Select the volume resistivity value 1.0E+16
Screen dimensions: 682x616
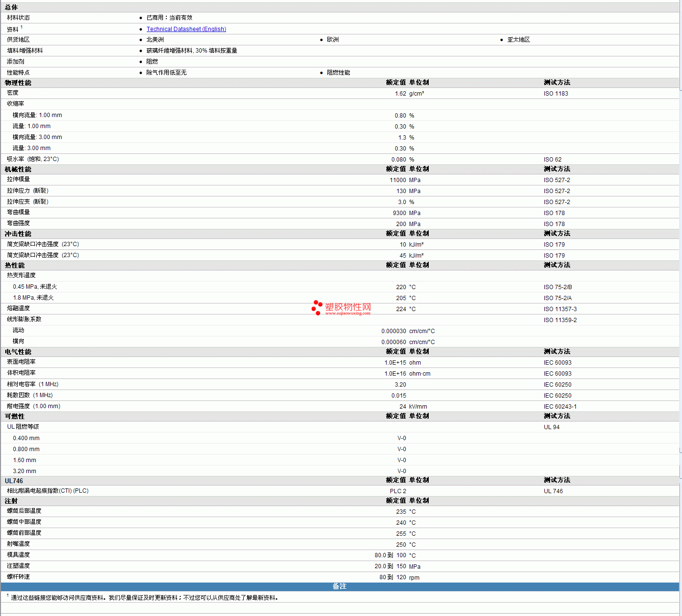coord(395,374)
